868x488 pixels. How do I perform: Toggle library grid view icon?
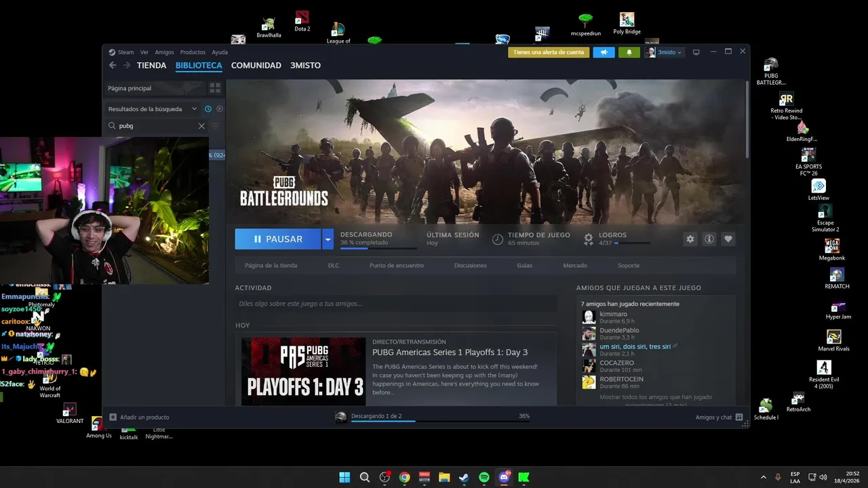215,88
